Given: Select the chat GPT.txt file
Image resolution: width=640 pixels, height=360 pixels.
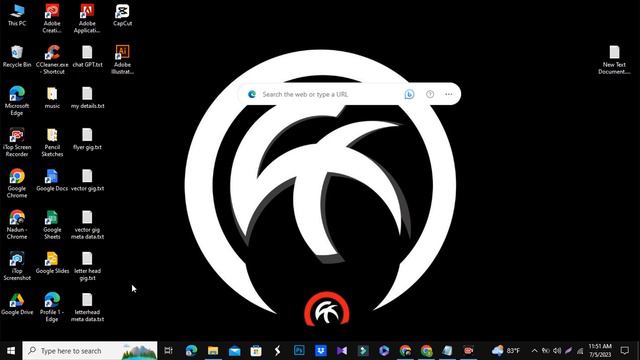Looking at the screenshot, I should 87,56.
